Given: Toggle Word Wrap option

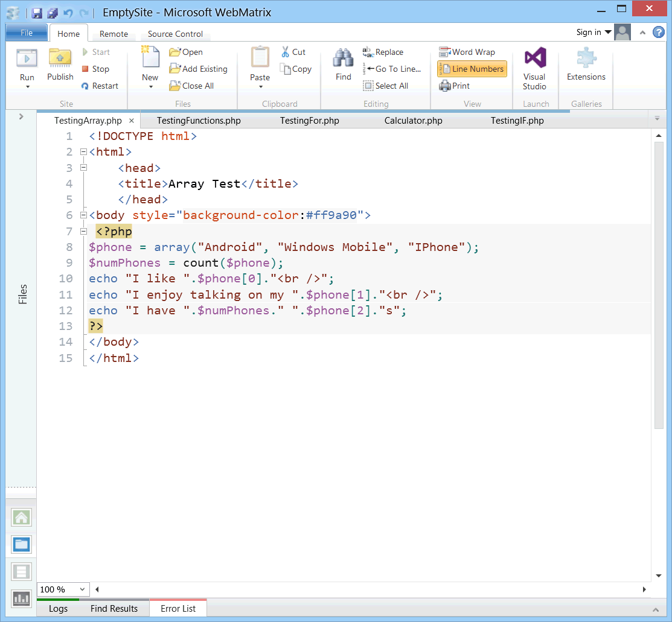Looking at the screenshot, I should point(467,52).
